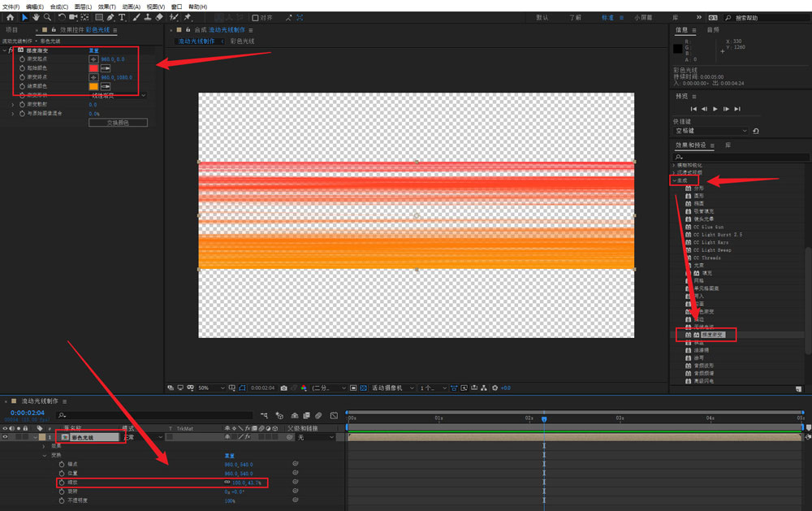Click the 交换颜色 button
Image resolution: width=812 pixels, height=511 pixels.
(x=118, y=123)
